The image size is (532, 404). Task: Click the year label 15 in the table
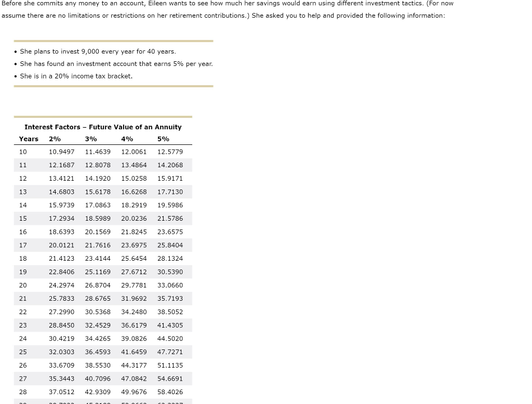coord(23,219)
